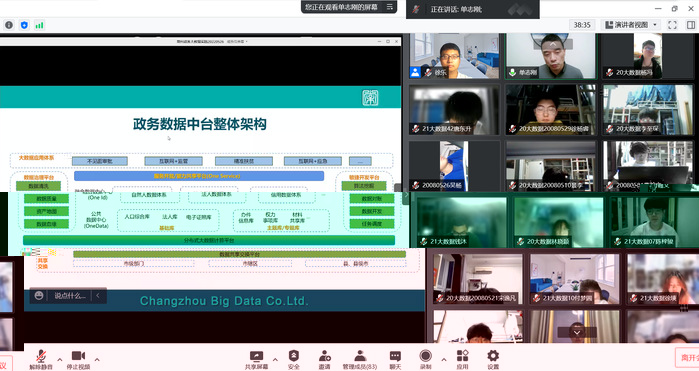Viewport: 699px width, 371px height.
Task: Start recording the meeting (录制)
Action: 426,359
